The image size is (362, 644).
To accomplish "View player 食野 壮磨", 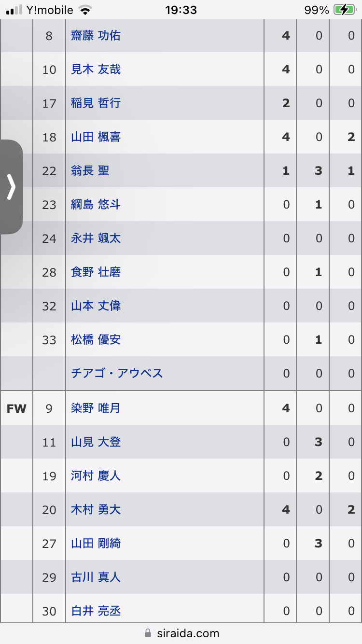I will [x=96, y=272].
